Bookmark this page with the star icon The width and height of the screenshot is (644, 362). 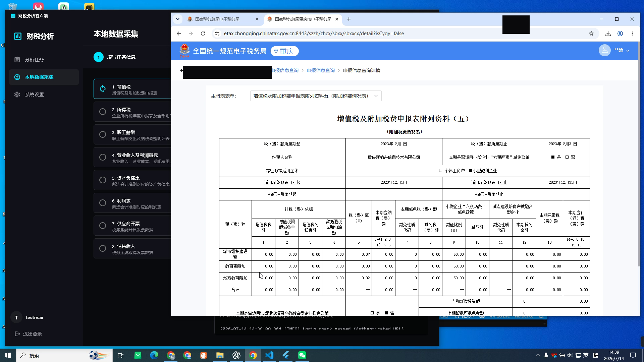point(591,34)
